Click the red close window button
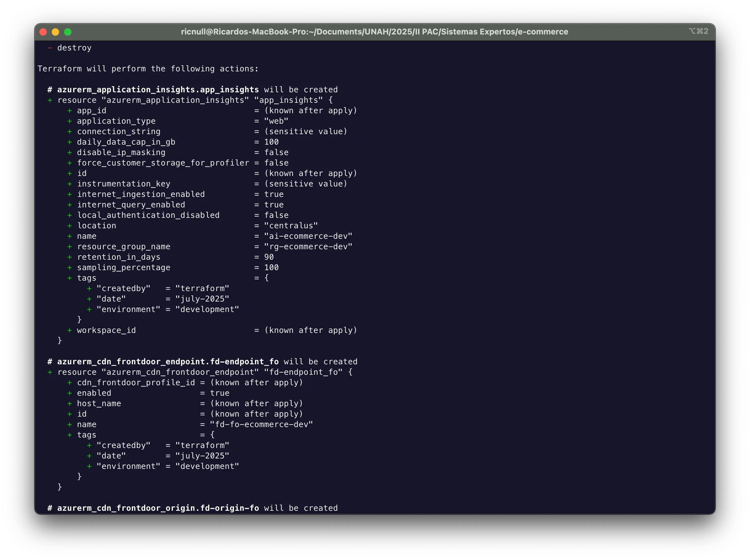 pos(43,32)
